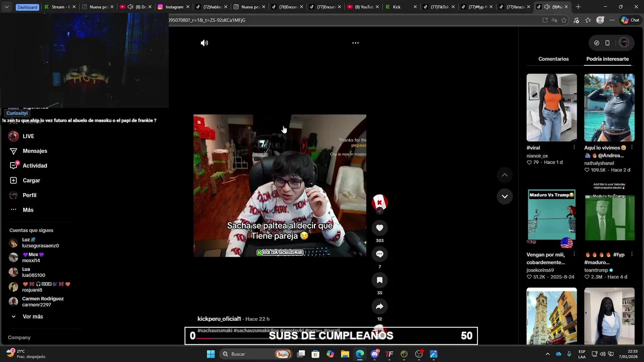Open the LIVE section in the sidebar
Viewport: 644px width, 362px height.
(x=28, y=136)
